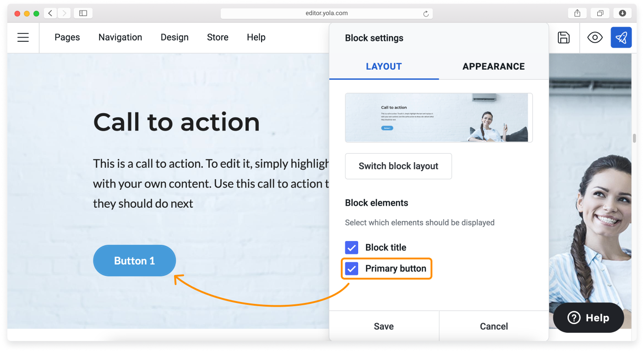Image resolution: width=644 pixels, height=352 pixels.
Task: Toggle the Primary button checkbox
Action: 351,269
